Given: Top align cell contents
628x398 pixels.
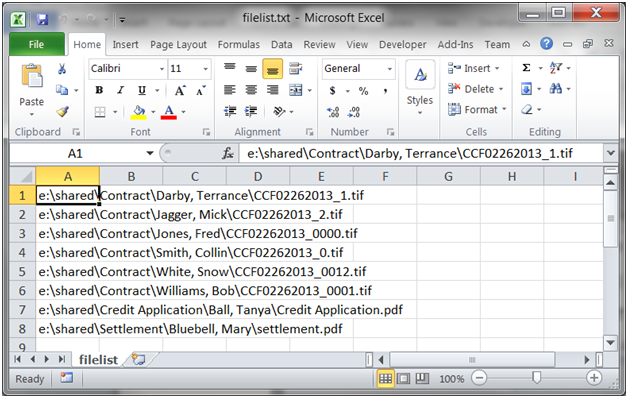Looking at the screenshot, I should coord(229,68).
